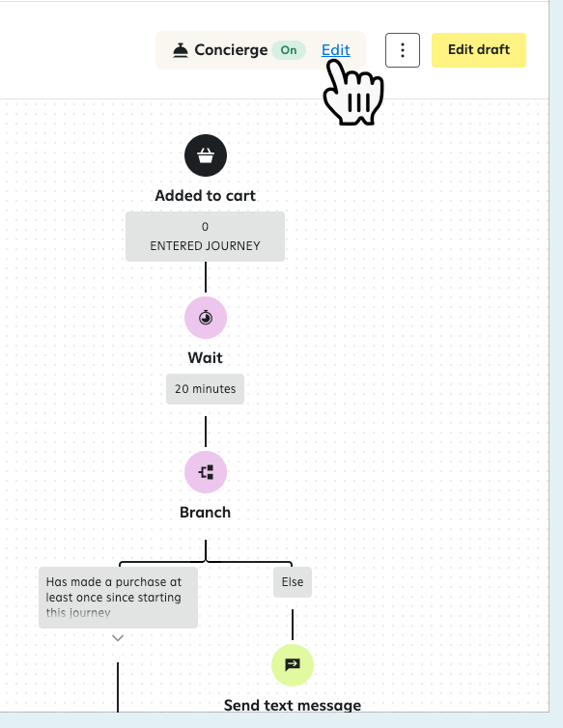This screenshot has height=728, width=563.
Task: Select the Send text message node icon
Action: [293, 665]
